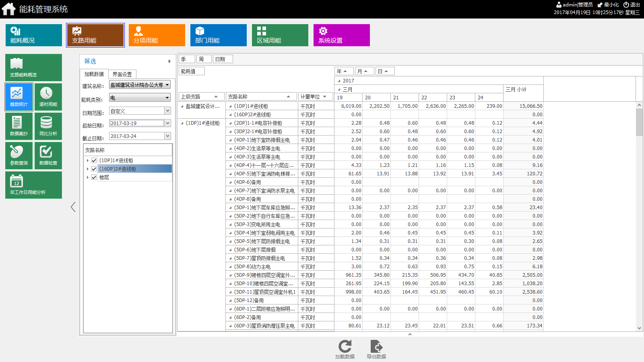This screenshot has width=644, height=362.
Task: Expand 楼层 tree node
Action: click(x=87, y=177)
